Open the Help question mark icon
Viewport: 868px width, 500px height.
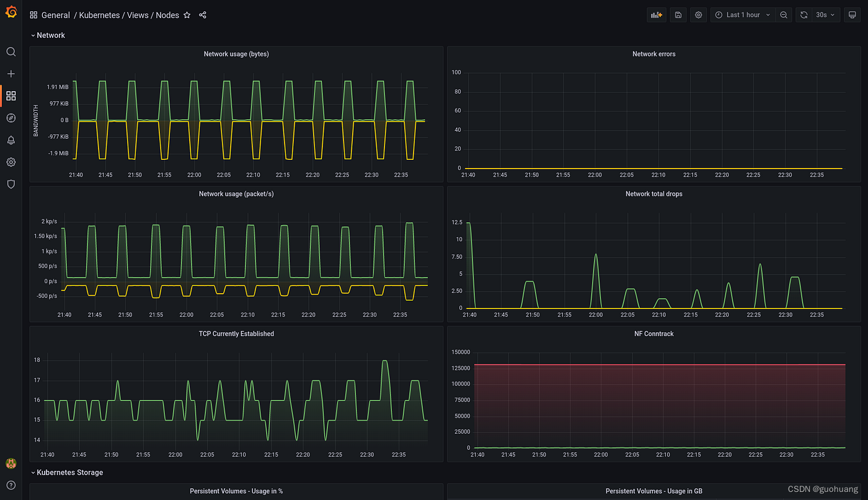click(11, 485)
